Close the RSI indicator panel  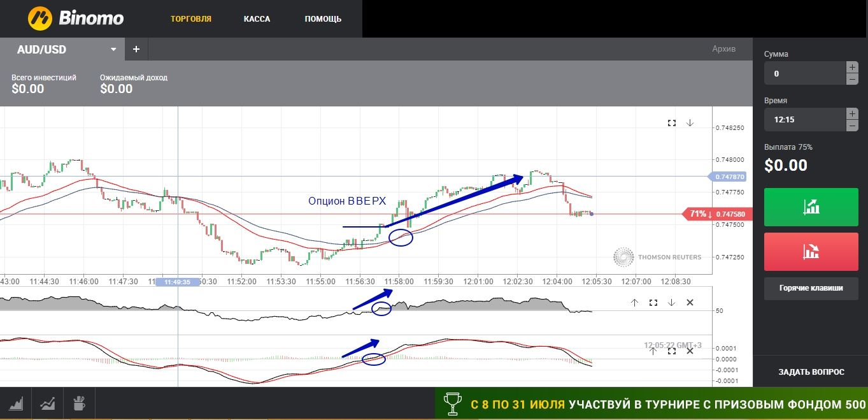pyautogui.click(x=690, y=303)
